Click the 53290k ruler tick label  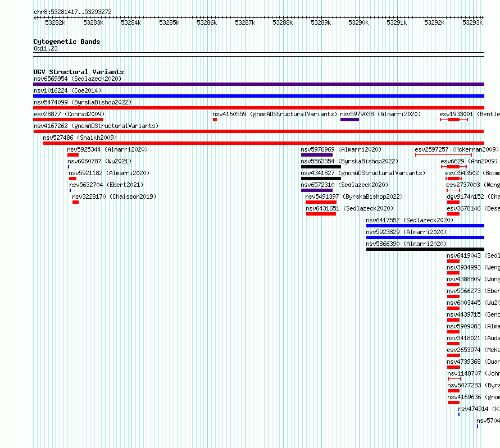358,22
